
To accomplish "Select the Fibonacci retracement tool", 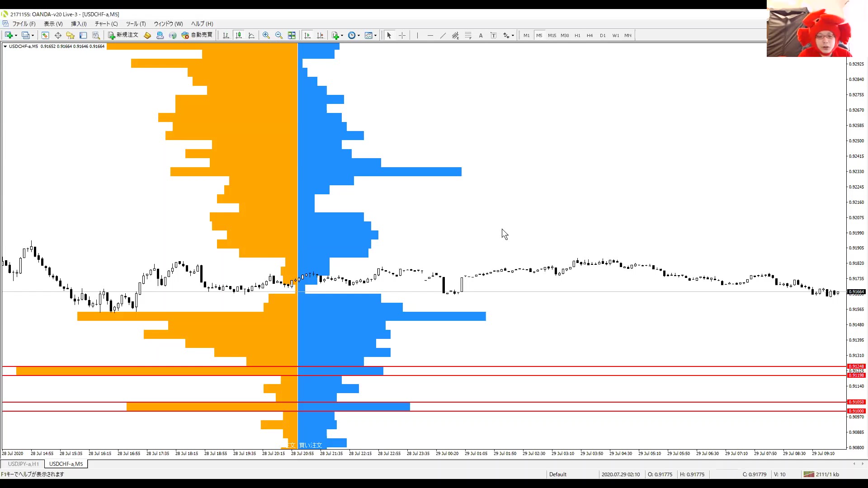I will tap(468, 35).
